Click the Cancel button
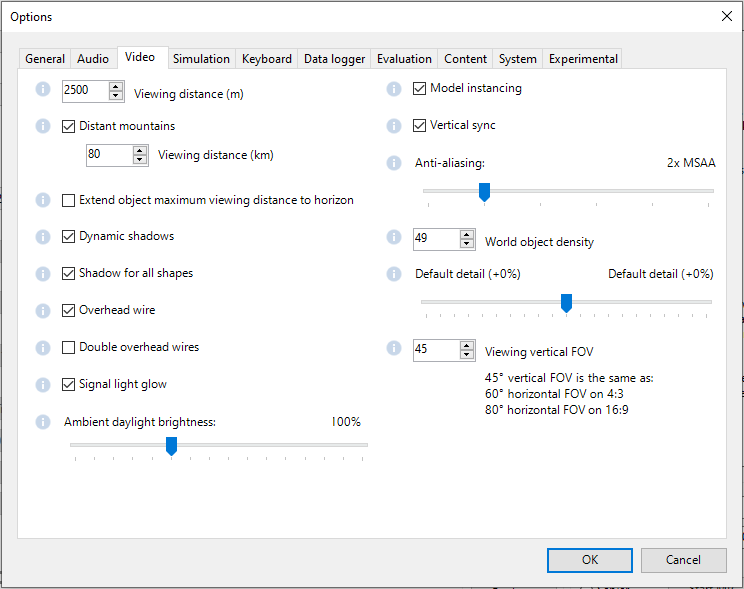Viewport: 744px width, 589px height. coord(683,560)
